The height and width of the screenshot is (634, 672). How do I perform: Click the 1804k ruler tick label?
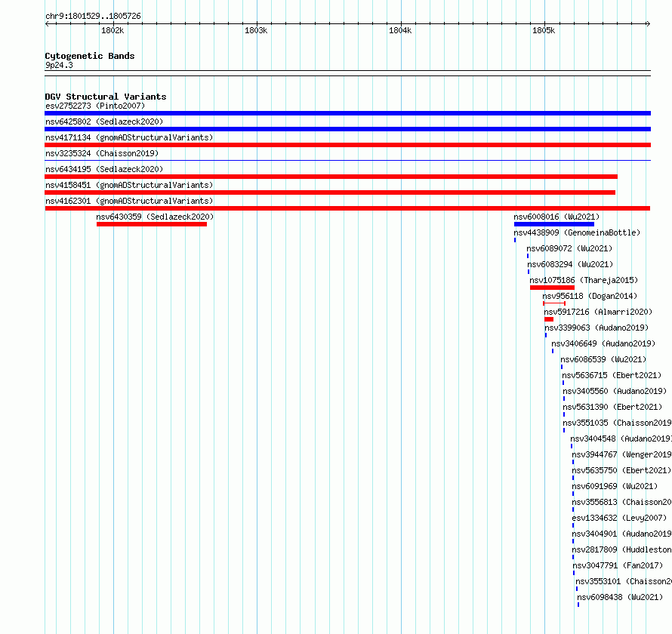400,30
